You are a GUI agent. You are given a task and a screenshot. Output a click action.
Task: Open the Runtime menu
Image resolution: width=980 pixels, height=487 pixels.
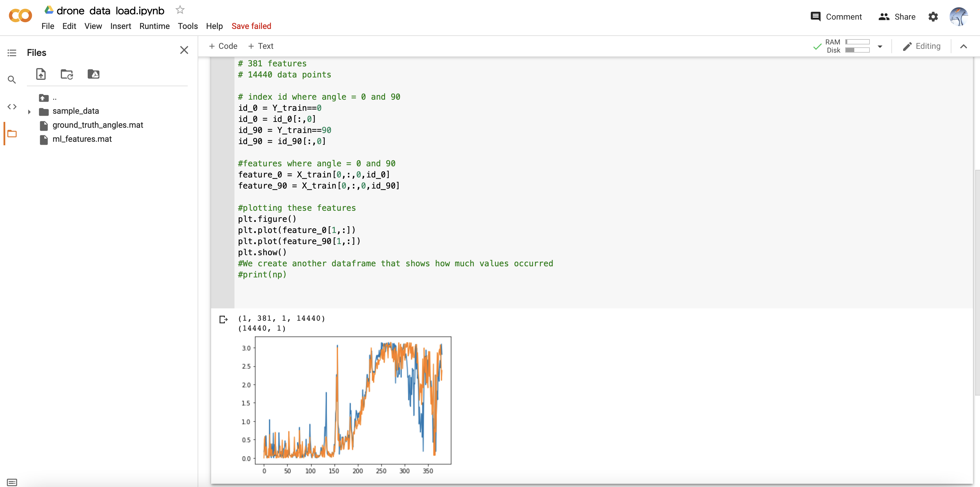pyautogui.click(x=154, y=26)
